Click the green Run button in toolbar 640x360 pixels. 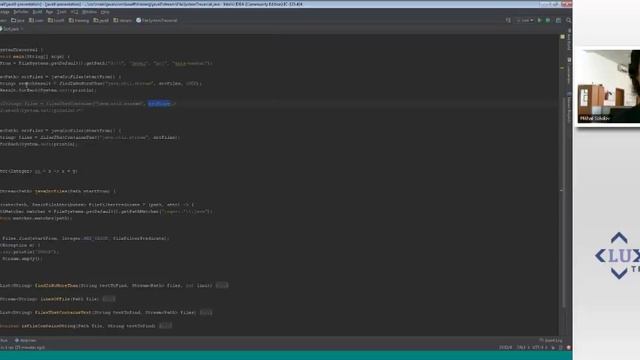point(540,20)
